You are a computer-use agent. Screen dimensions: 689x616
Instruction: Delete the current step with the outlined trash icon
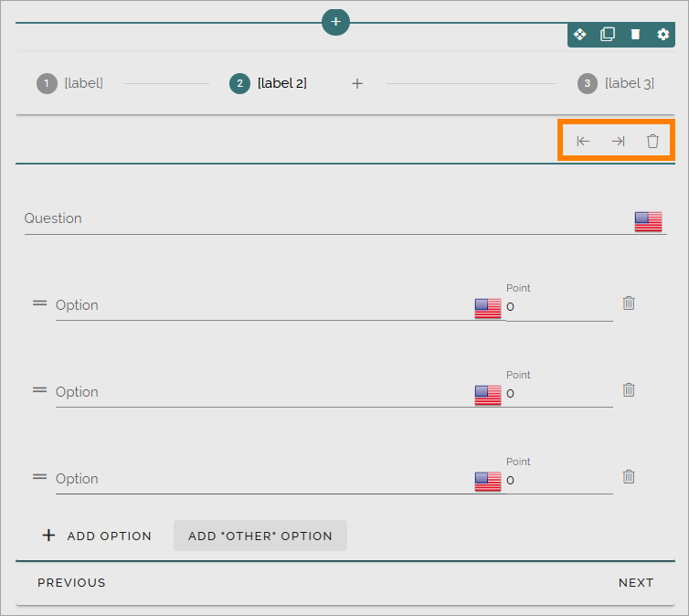(x=653, y=141)
